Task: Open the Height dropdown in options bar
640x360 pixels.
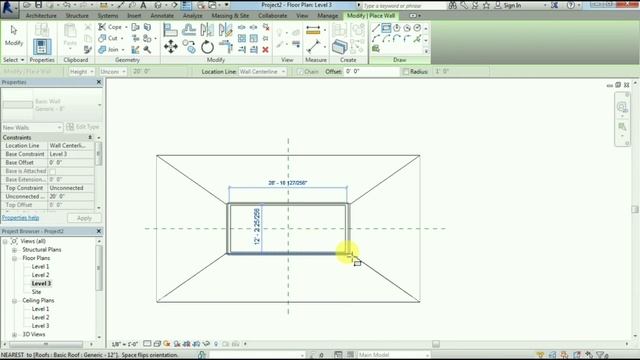Action: point(81,71)
